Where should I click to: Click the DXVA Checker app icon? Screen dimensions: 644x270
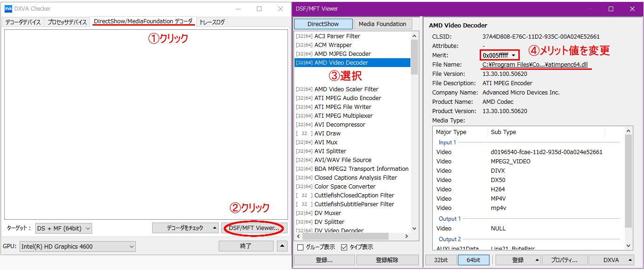[x=8, y=9]
